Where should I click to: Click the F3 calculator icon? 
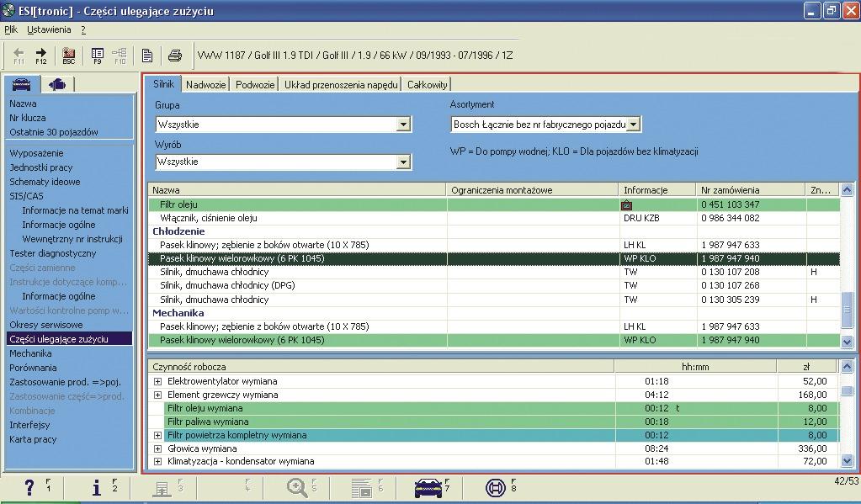click(162, 488)
